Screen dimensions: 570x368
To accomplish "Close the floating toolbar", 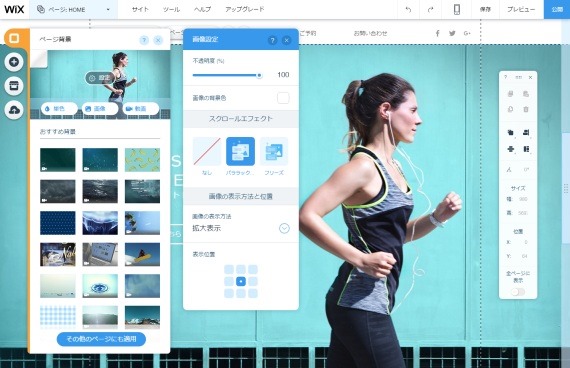I will 530,77.
